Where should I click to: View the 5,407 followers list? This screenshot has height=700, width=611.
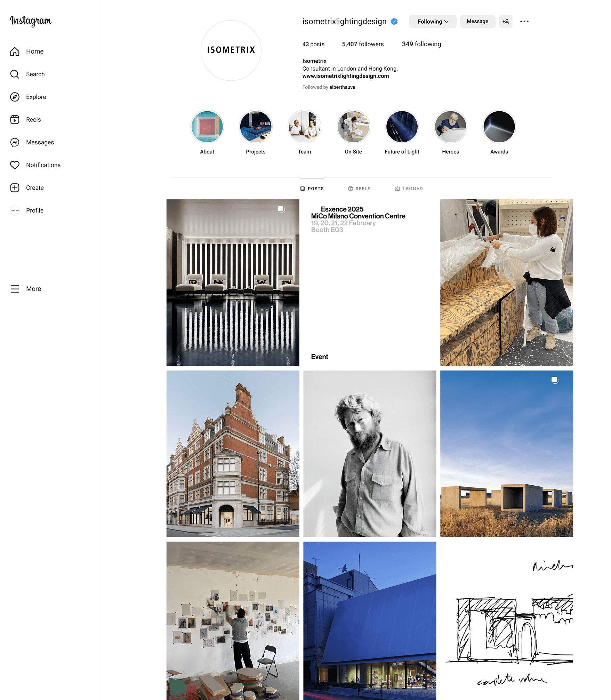363,44
